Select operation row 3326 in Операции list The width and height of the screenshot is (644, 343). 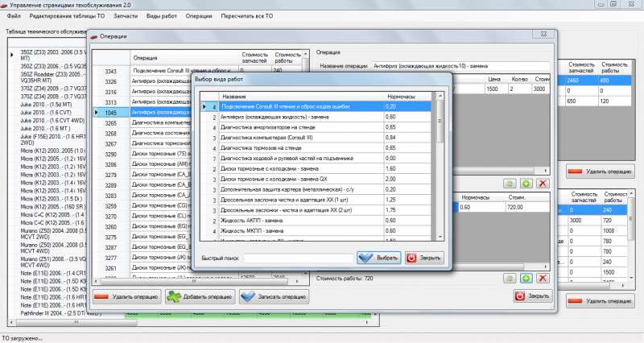110,82
